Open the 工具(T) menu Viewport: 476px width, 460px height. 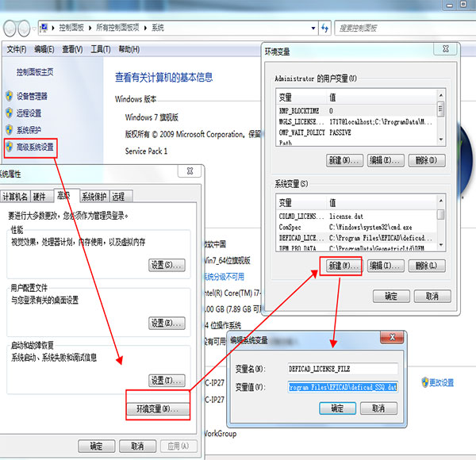pos(100,49)
